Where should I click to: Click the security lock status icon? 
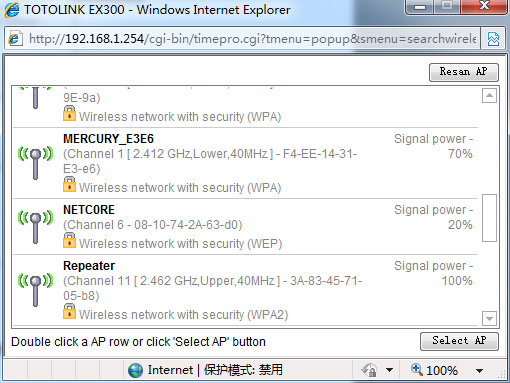point(369,370)
